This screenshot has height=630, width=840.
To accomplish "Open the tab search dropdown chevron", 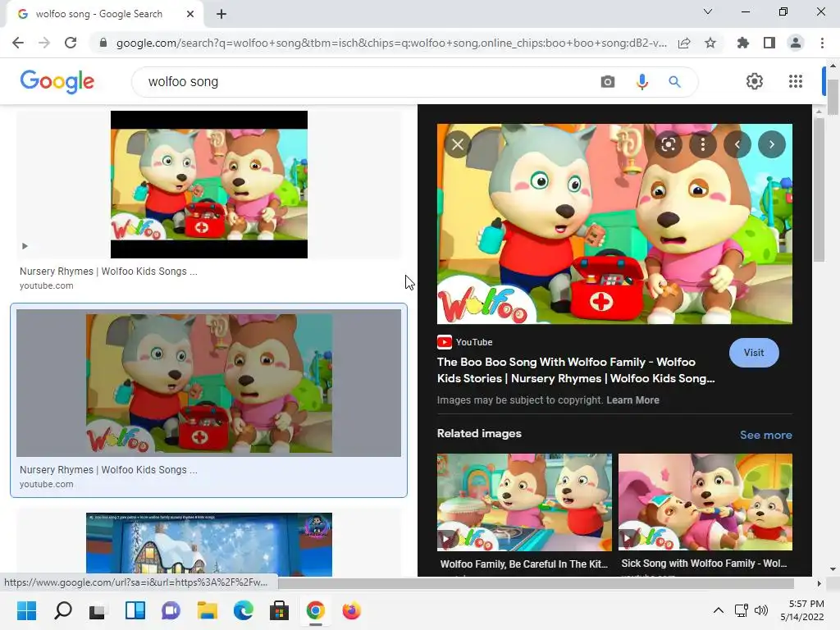I will pos(708,11).
